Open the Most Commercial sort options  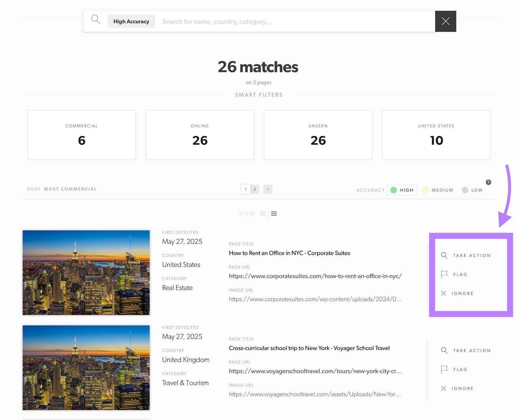pyautogui.click(x=70, y=189)
